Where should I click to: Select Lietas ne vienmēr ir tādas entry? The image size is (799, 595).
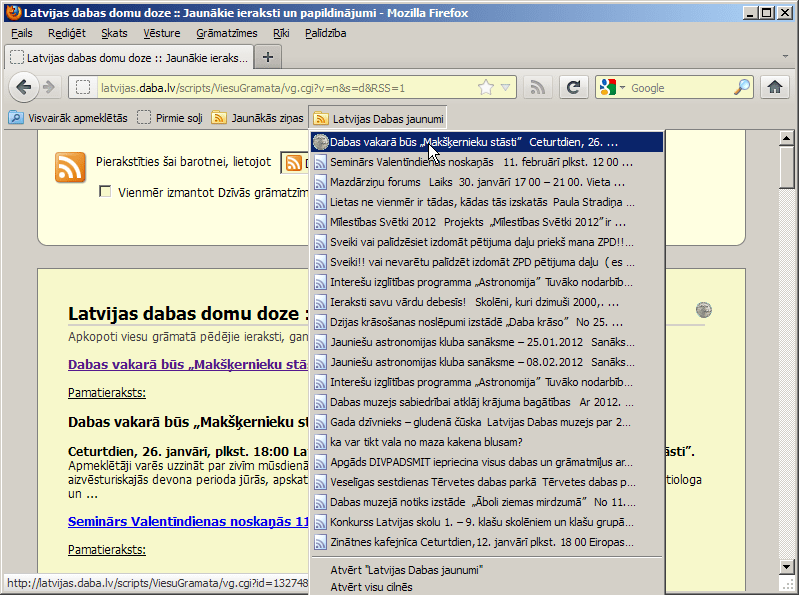487,202
